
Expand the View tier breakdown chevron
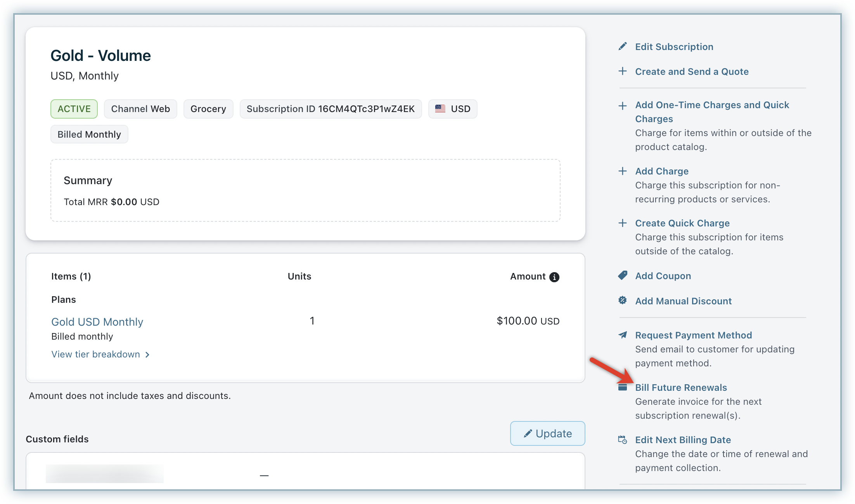point(147,354)
